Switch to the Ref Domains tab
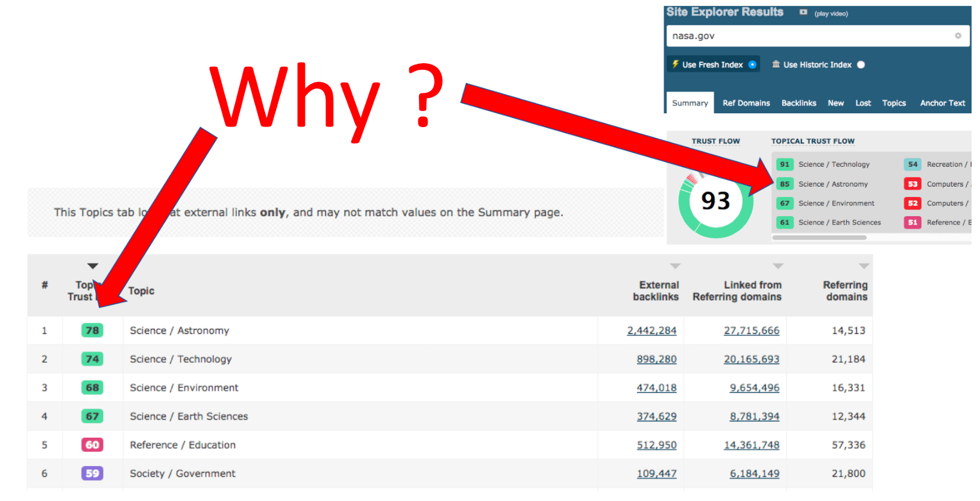 pyautogui.click(x=746, y=103)
